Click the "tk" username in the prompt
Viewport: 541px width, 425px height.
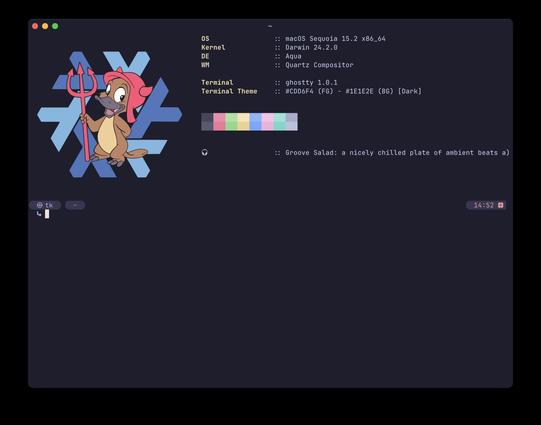click(x=49, y=205)
